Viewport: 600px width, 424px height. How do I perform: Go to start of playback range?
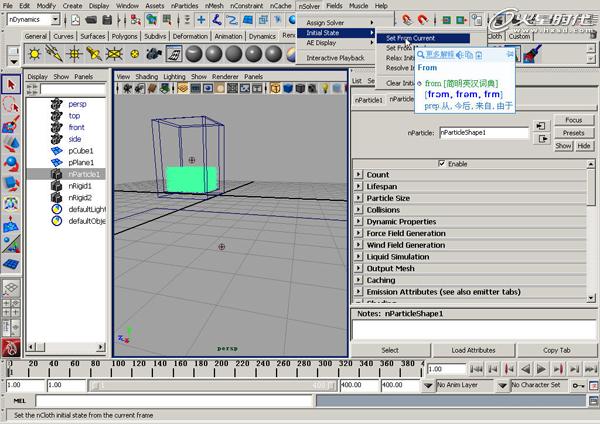tap(476, 369)
